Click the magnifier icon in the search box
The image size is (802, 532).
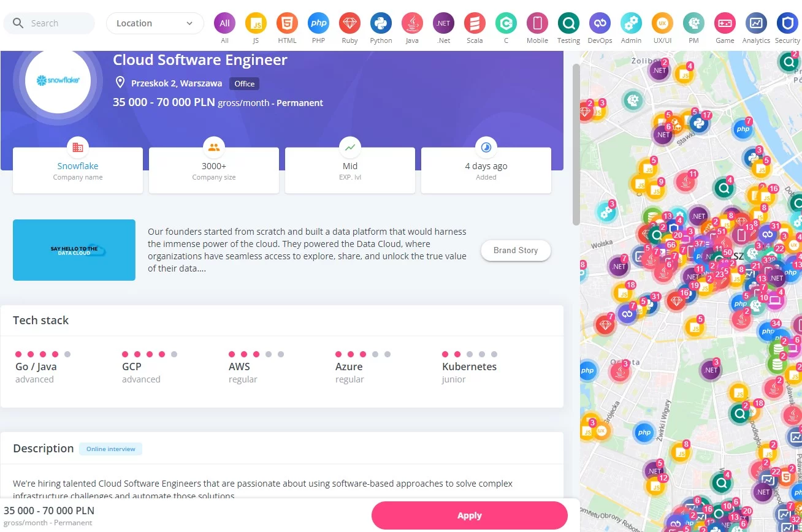19,23
